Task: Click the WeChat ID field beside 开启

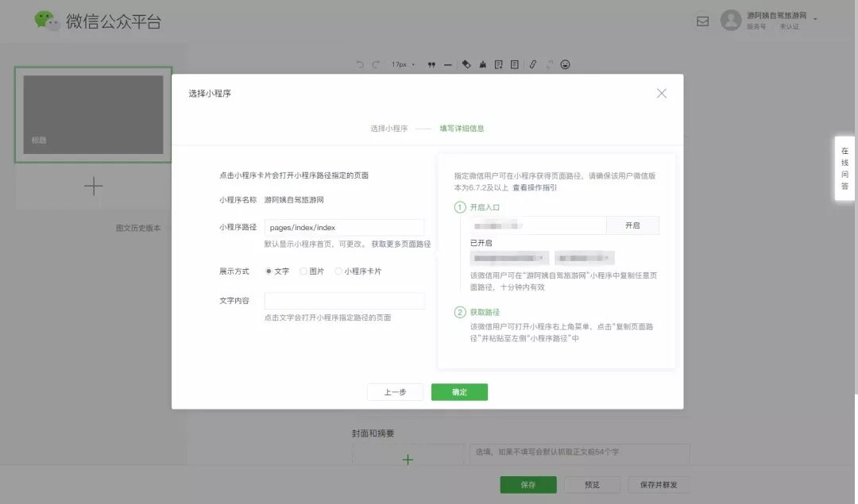Action: click(x=538, y=225)
